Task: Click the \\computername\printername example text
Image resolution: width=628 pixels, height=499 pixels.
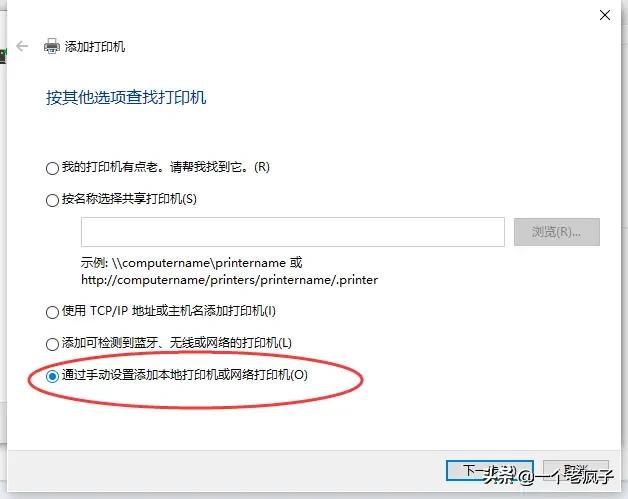Action: coord(199,263)
